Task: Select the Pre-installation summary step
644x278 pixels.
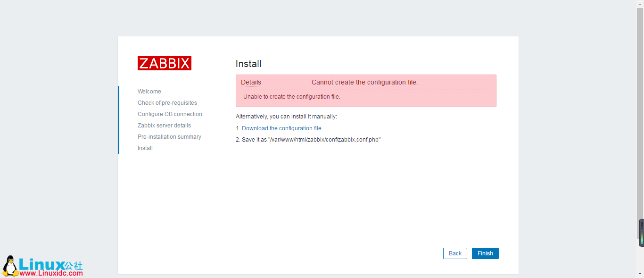Action: coord(169,136)
